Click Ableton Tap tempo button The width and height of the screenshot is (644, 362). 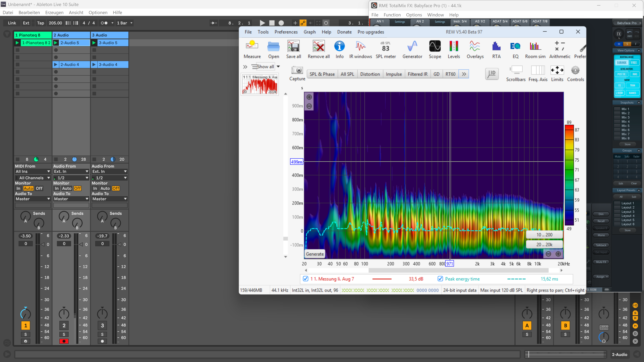pos(40,23)
